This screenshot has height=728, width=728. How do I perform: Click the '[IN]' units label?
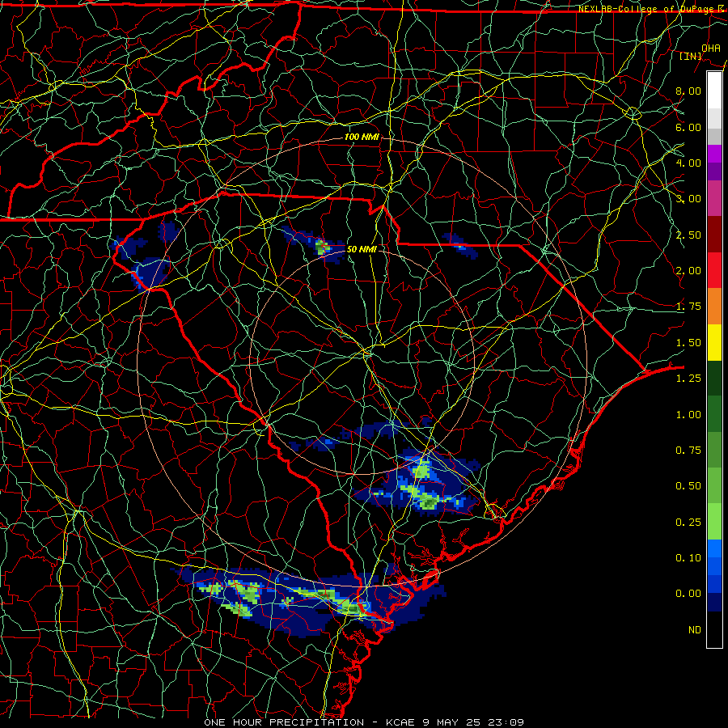click(x=691, y=56)
